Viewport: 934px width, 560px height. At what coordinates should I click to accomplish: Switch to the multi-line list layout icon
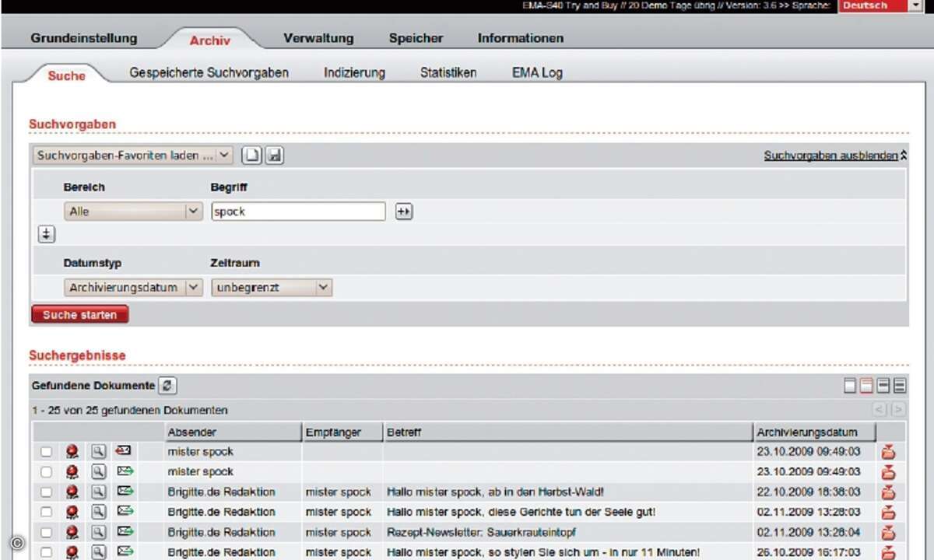pos(899,386)
